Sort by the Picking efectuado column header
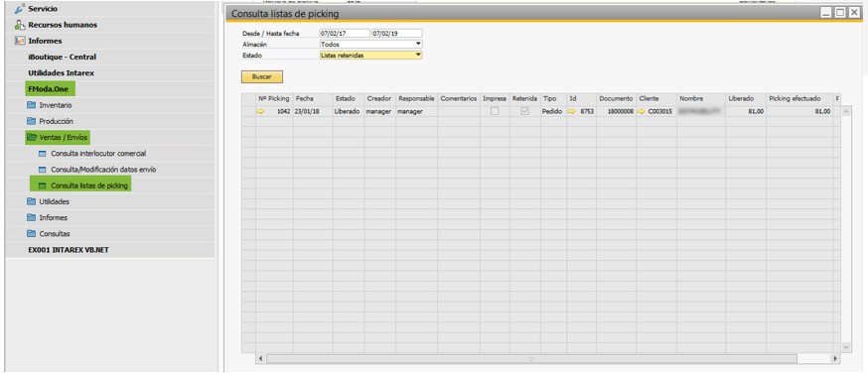This screenshot has width=868, height=377. (x=799, y=99)
